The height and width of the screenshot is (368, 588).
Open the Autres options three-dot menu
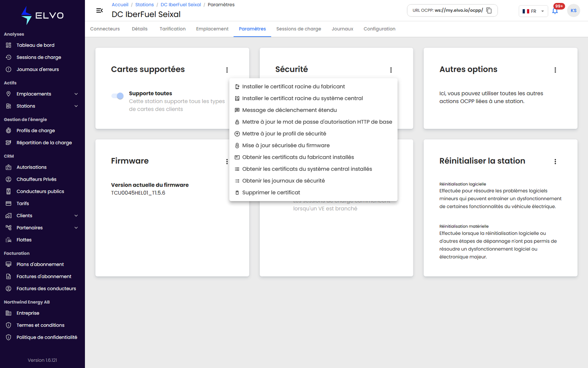[555, 70]
